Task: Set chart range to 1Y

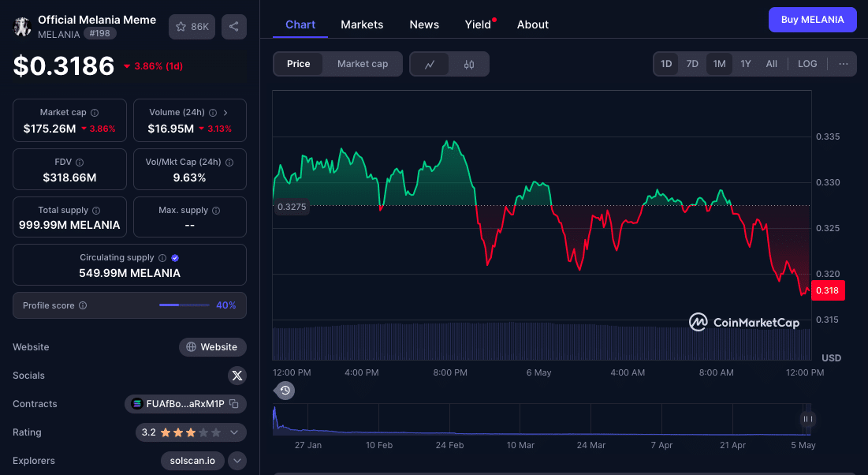Action: point(746,64)
